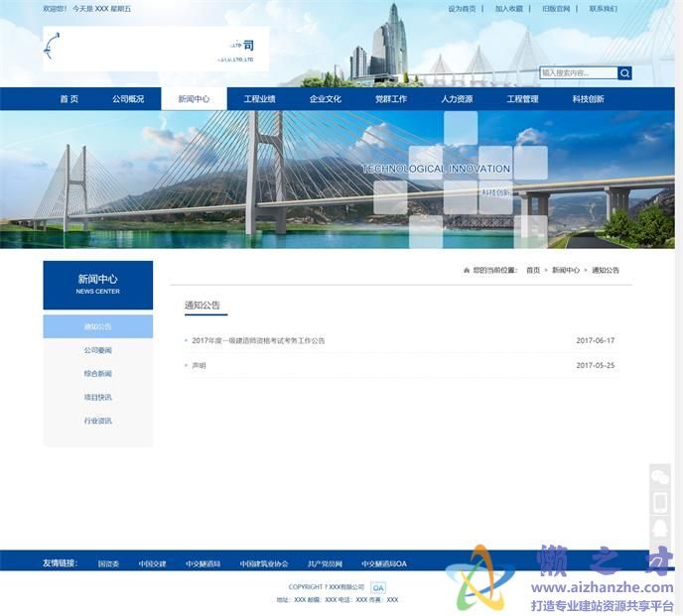Open the 人力资源 navigation menu
The image size is (683, 616).
click(x=457, y=99)
